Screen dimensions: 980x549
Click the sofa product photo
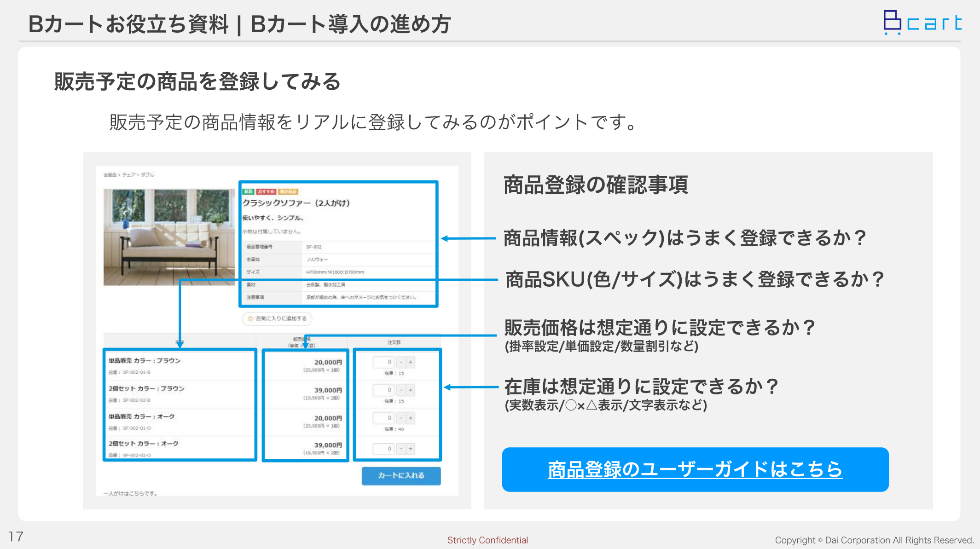point(169,237)
